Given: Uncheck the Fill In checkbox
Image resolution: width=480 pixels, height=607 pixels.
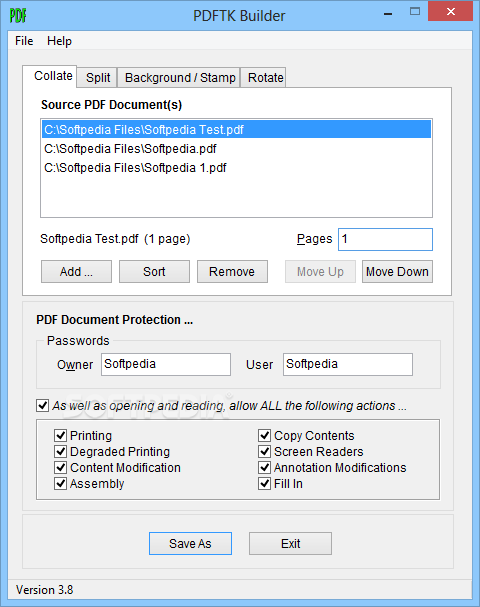Looking at the screenshot, I should [264, 484].
